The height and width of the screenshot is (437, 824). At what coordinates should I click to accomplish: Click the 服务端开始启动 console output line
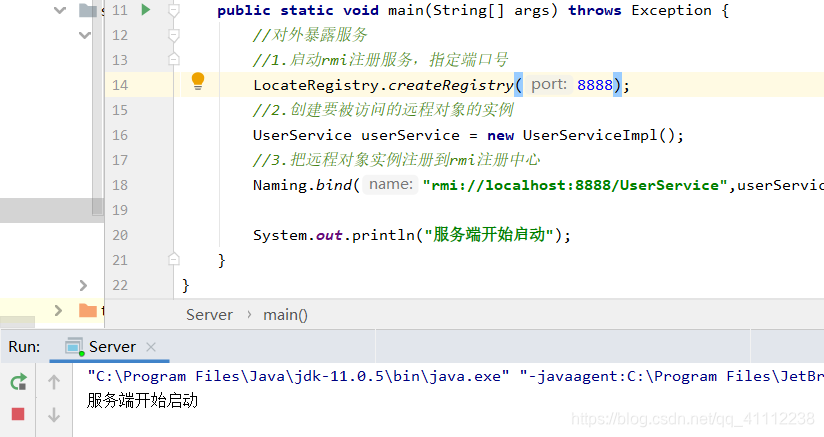tap(142, 401)
